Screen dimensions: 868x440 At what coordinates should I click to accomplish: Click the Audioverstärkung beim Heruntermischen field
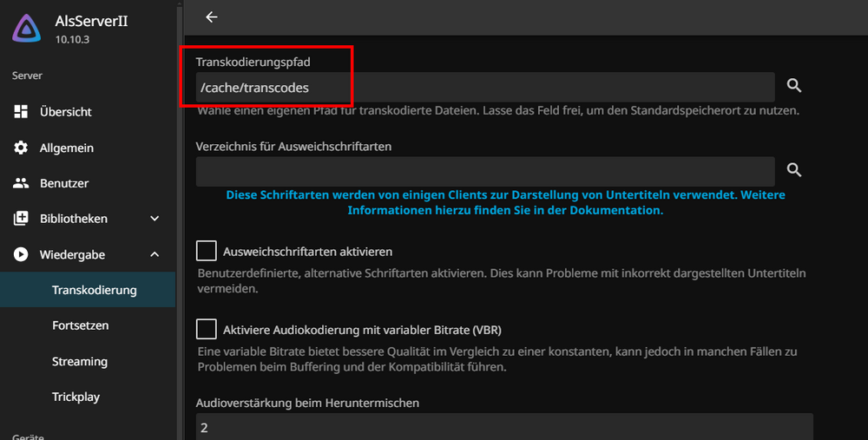point(504,427)
